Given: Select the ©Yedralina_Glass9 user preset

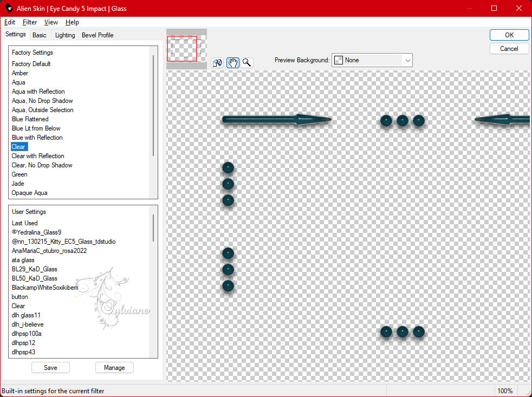Looking at the screenshot, I should [x=36, y=232].
